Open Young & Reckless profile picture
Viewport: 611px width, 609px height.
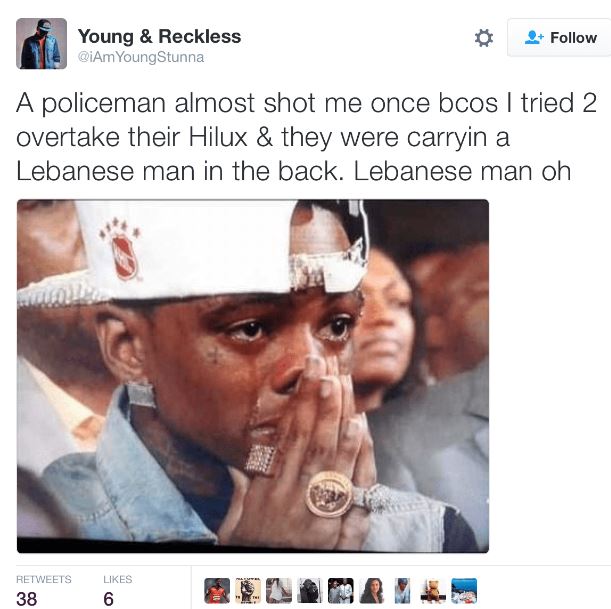pyautogui.click(x=41, y=44)
